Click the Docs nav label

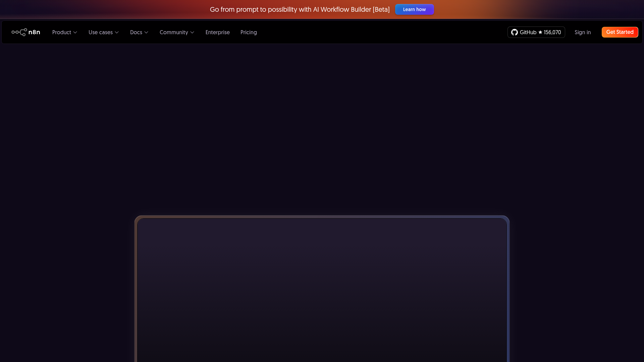136,32
